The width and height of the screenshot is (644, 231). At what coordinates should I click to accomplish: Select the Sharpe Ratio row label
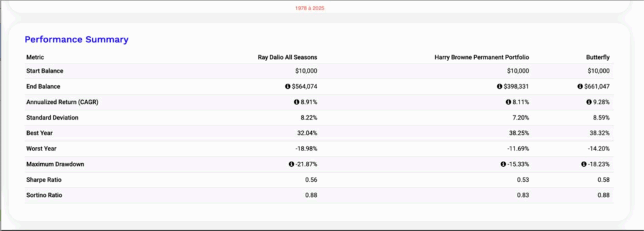click(x=44, y=179)
